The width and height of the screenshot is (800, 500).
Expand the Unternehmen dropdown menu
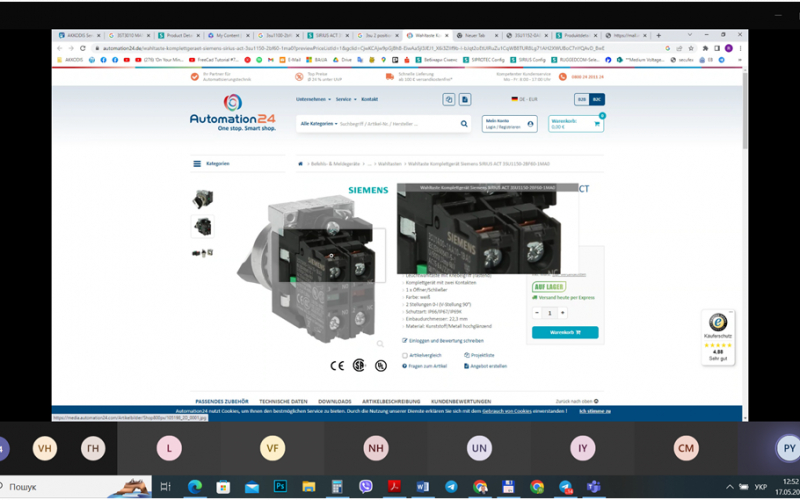point(313,99)
